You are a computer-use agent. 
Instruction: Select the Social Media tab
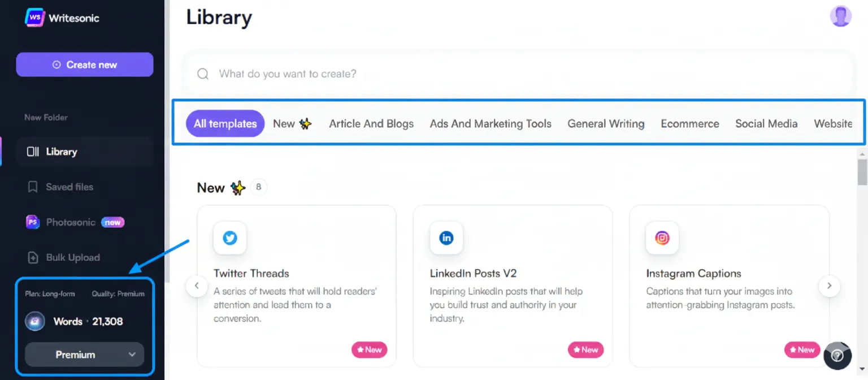(766, 124)
